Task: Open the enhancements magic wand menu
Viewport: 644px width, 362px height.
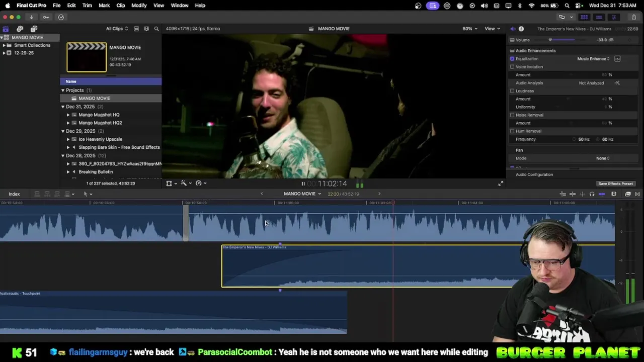Action: click(186, 184)
